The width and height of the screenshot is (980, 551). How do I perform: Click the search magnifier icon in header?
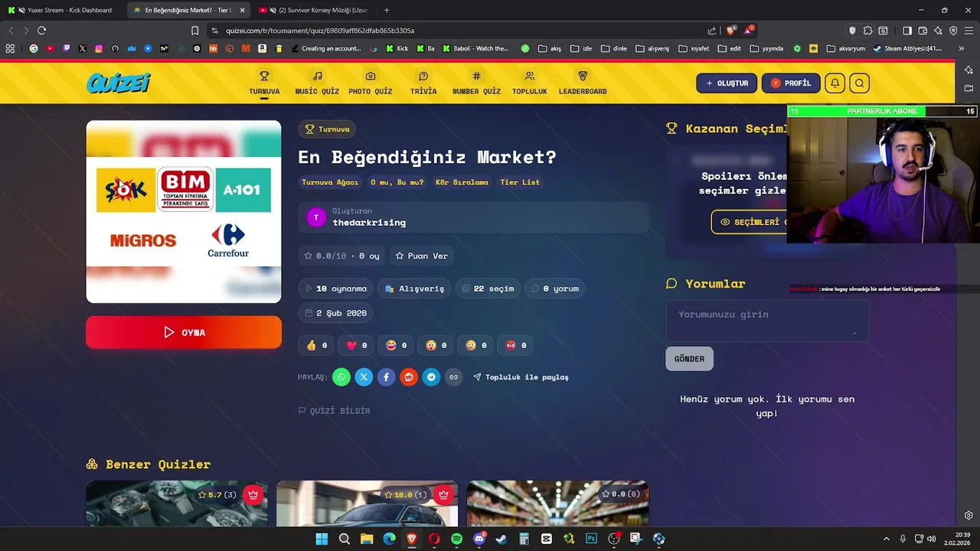859,83
